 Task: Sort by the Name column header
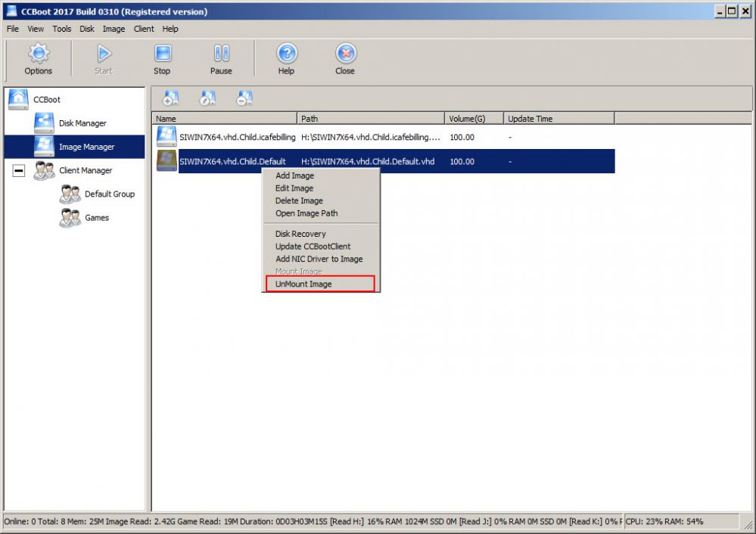tap(225, 119)
